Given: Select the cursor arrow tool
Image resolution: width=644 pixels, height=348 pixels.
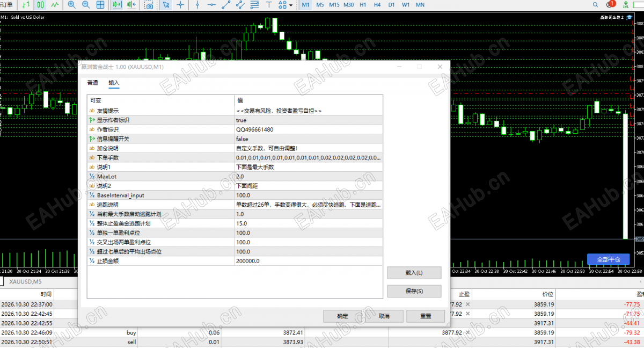Looking at the screenshot, I should tap(166, 5).
